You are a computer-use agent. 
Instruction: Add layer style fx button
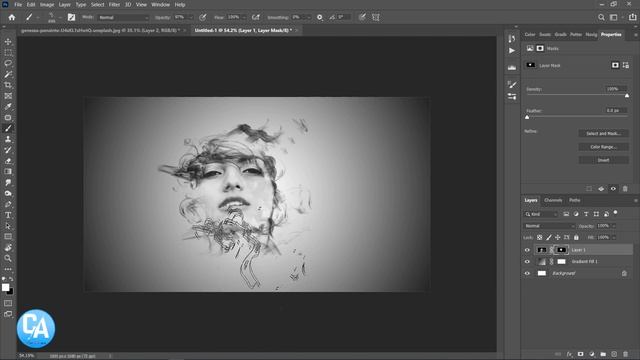click(569, 354)
